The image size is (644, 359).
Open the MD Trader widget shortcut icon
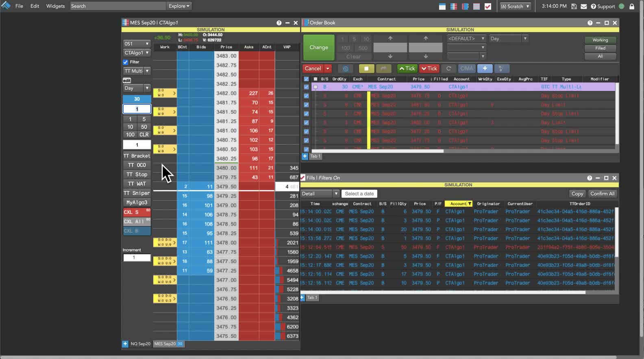(x=454, y=6)
